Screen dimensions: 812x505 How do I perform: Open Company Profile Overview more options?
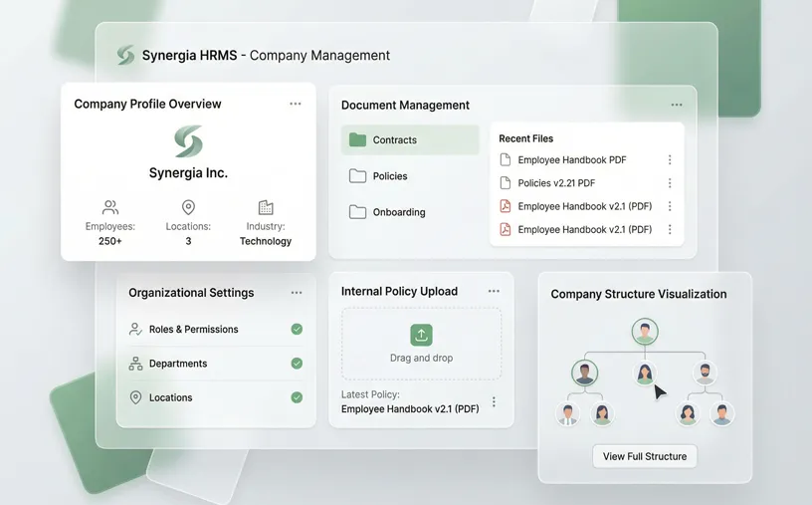pyautogui.click(x=296, y=104)
